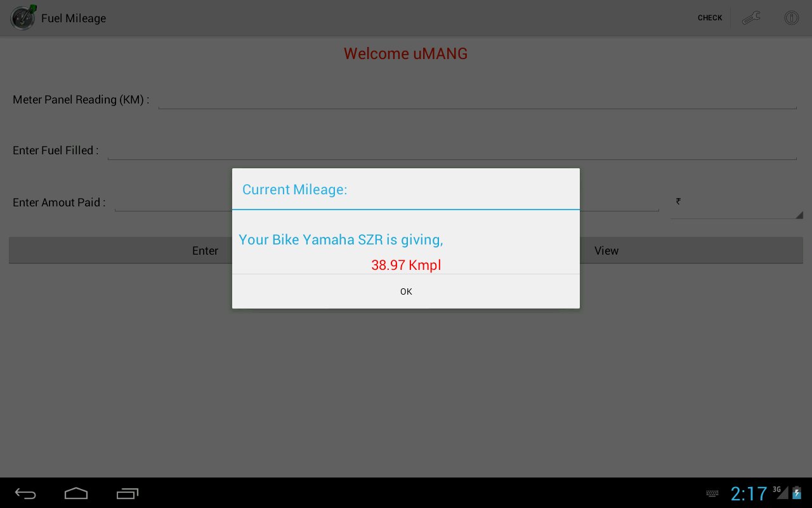Click the Current Mileage: dialog title
Viewport: 812px width, 508px height.
click(x=295, y=189)
